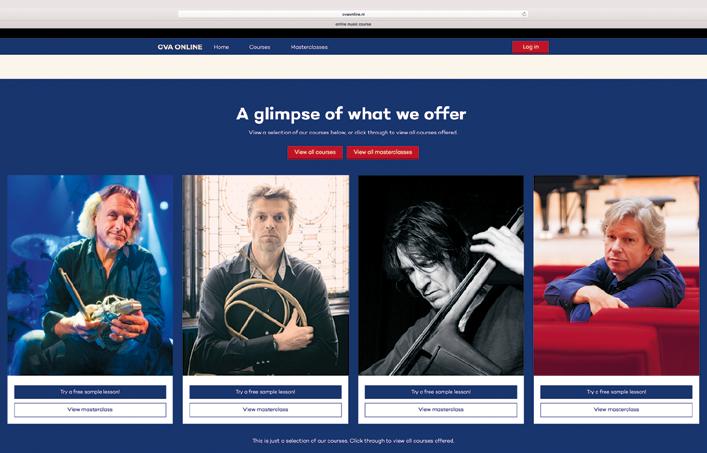This screenshot has height=453, width=707.
Task: Click the browser address bar field
Action: coord(353,14)
